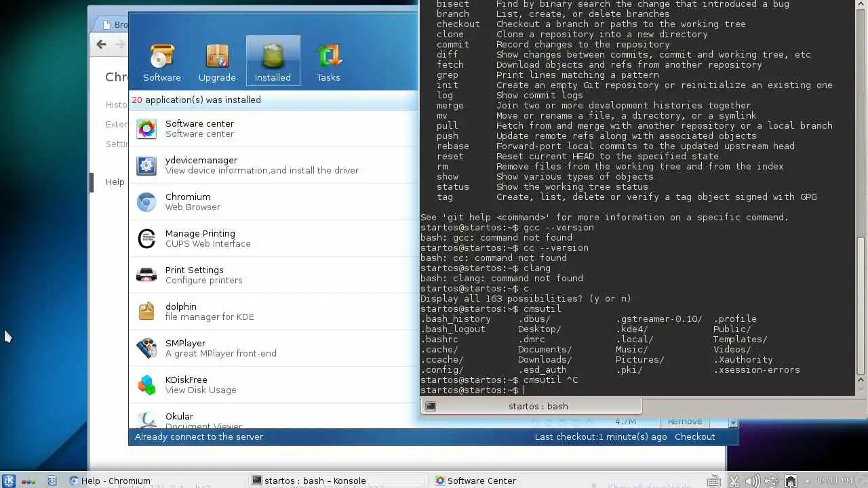The image size is (868, 488).
Task: Click 'Already connect to the server' status
Action: (x=199, y=437)
